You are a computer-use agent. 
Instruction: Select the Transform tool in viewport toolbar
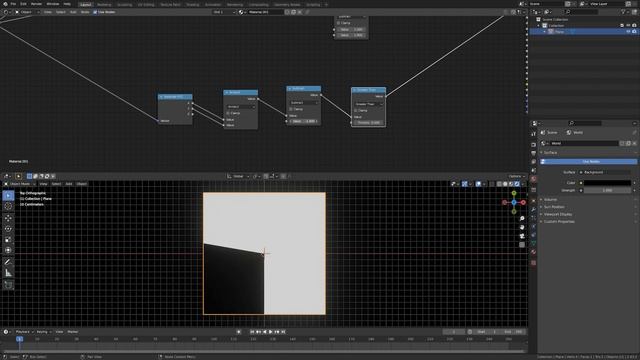pyautogui.click(x=8, y=250)
